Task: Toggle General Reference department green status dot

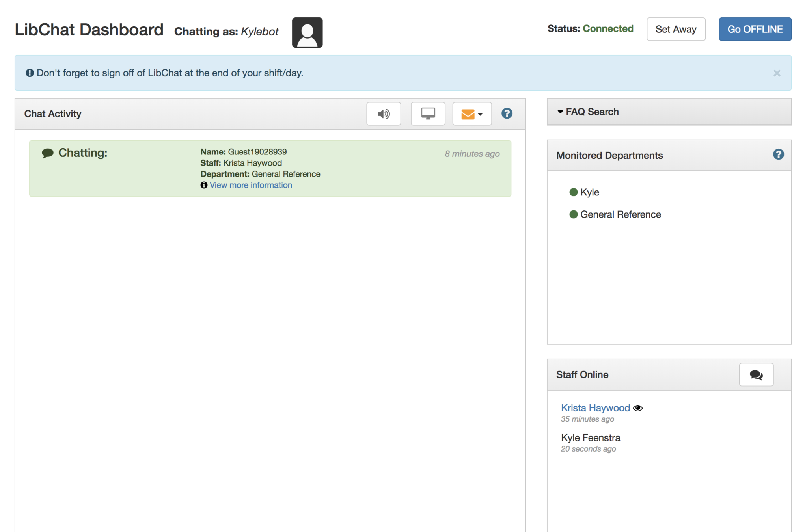Action: [573, 214]
